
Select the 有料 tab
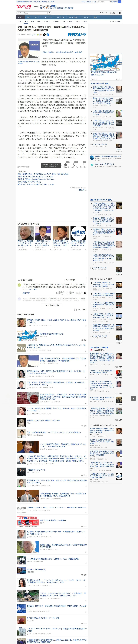click(x=95, y=17)
